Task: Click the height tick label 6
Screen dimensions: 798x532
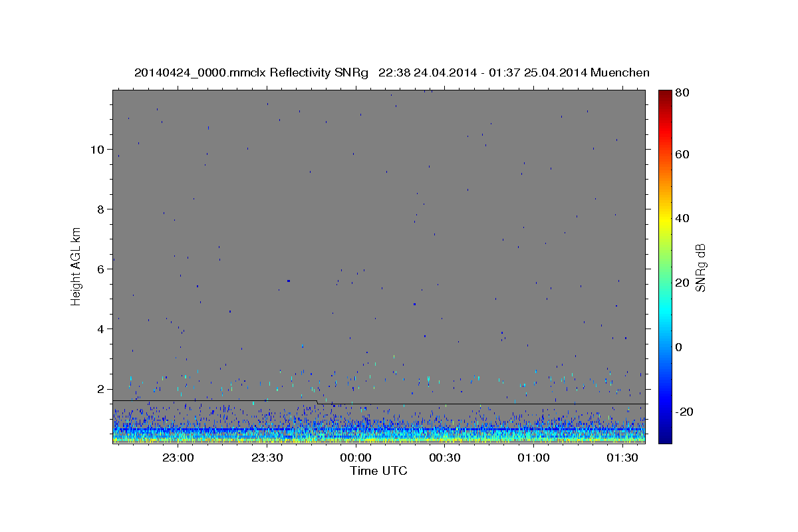Action: click(x=100, y=269)
